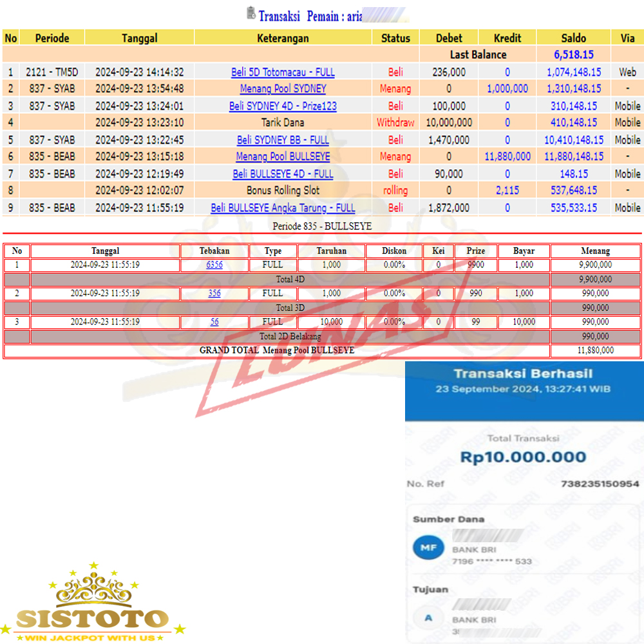The width and height of the screenshot is (644, 644).
Task: Click the document icon beside Transaksi Pemain title
Action: (251, 14)
